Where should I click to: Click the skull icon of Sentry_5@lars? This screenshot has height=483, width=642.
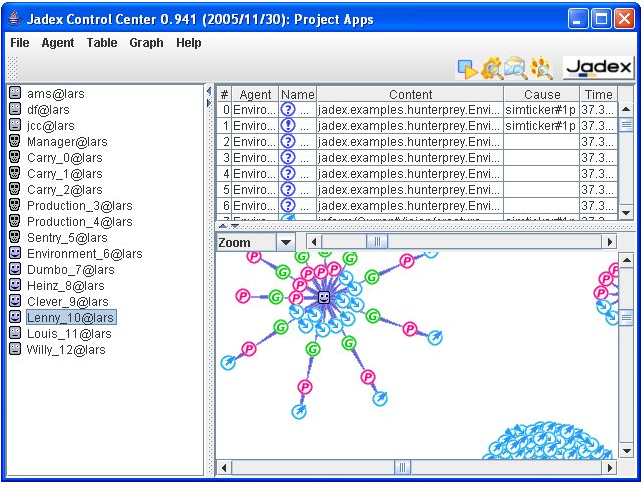[15, 237]
